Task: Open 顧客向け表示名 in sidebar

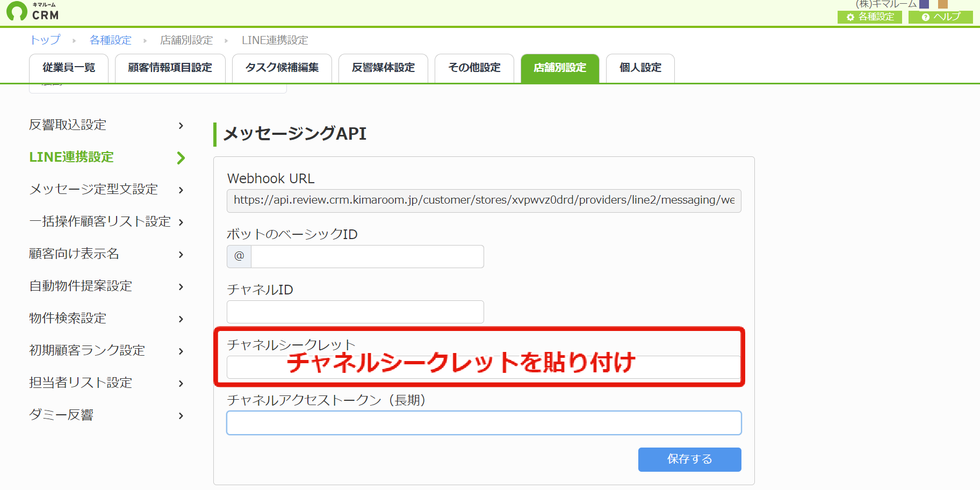Action: point(74,254)
